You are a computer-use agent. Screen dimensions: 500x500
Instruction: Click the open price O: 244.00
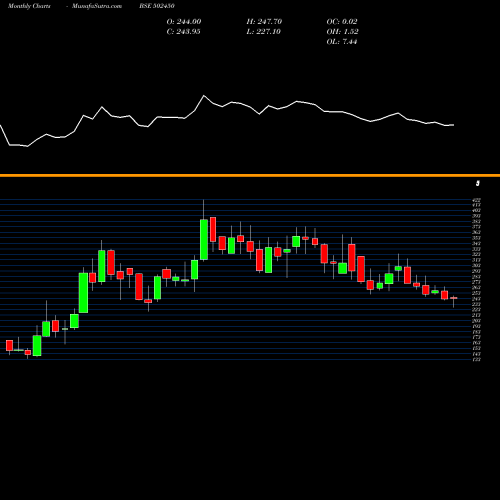pyautogui.click(x=184, y=21)
